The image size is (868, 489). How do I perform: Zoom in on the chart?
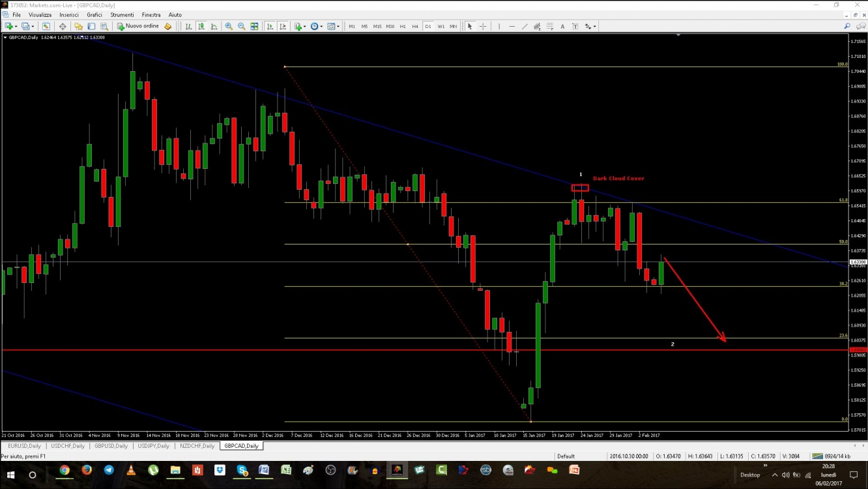229,26
